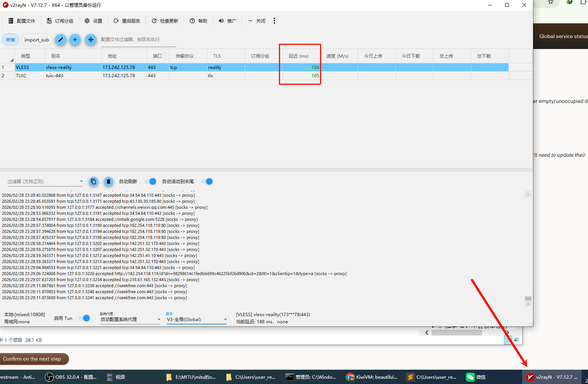Copy log contents with the copy icon
Viewport: 588px width, 384px height.
pos(93,182)
